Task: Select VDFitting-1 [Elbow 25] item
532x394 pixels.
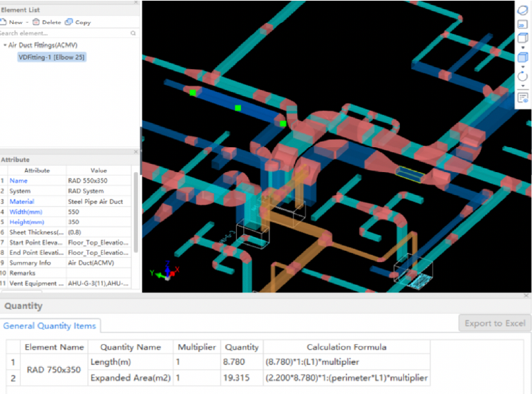Action: coord(52,57)
